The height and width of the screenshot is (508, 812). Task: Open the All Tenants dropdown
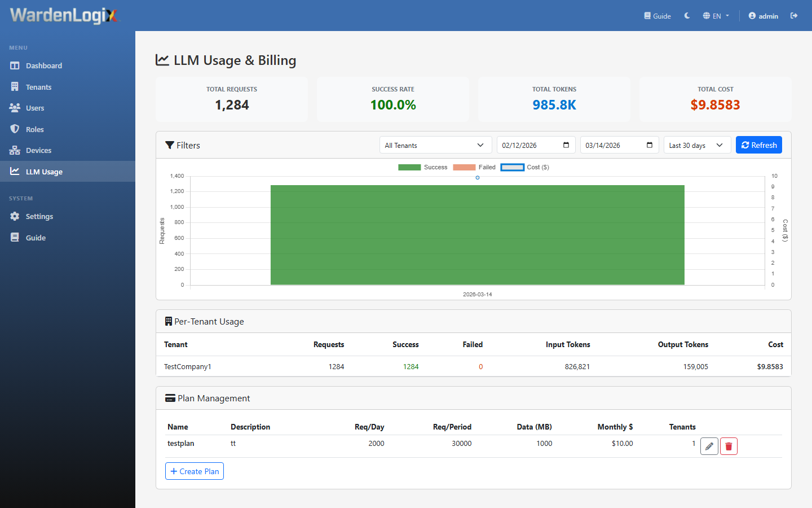(x=435, y=144)
